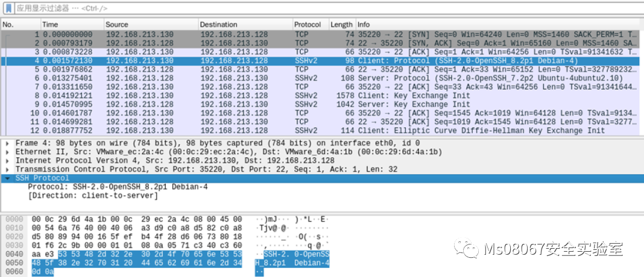Select packet 2 SYN, ACK row

point(320,43)
